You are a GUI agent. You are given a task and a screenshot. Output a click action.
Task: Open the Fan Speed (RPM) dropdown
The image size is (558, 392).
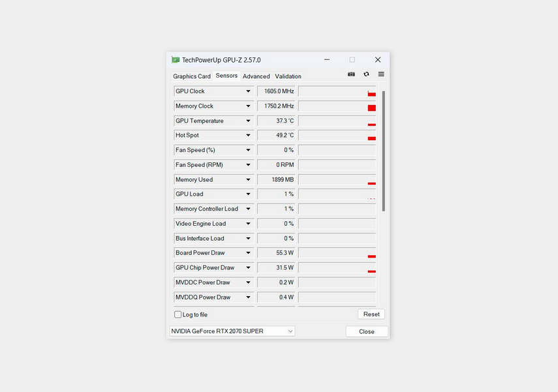click(248, 165)
